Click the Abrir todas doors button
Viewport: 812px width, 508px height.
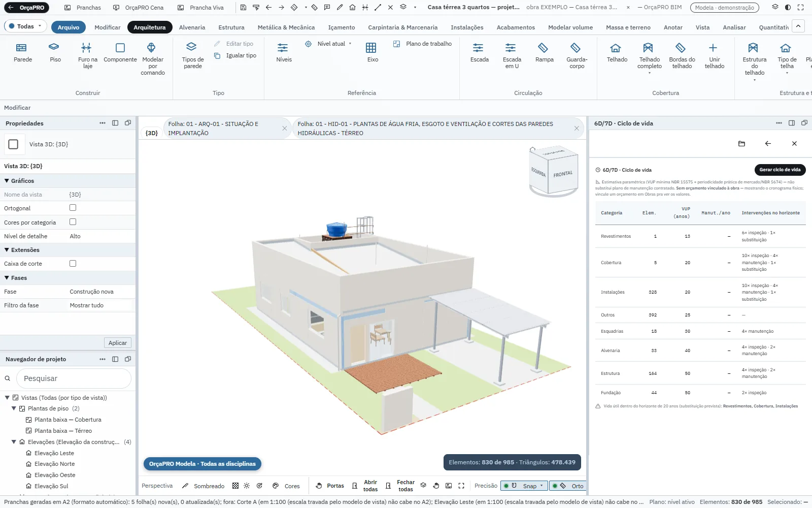(x=364, y=486)
